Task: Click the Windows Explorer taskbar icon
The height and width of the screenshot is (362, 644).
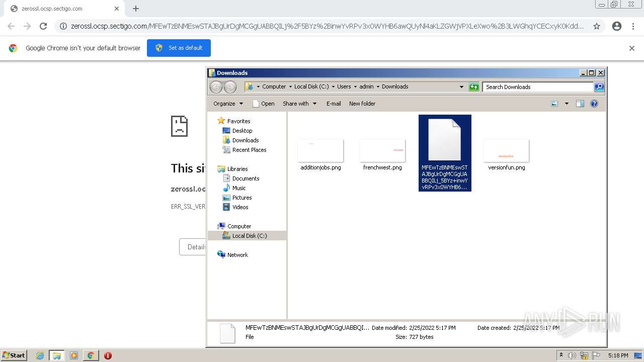Action: (x=57, y=355)
